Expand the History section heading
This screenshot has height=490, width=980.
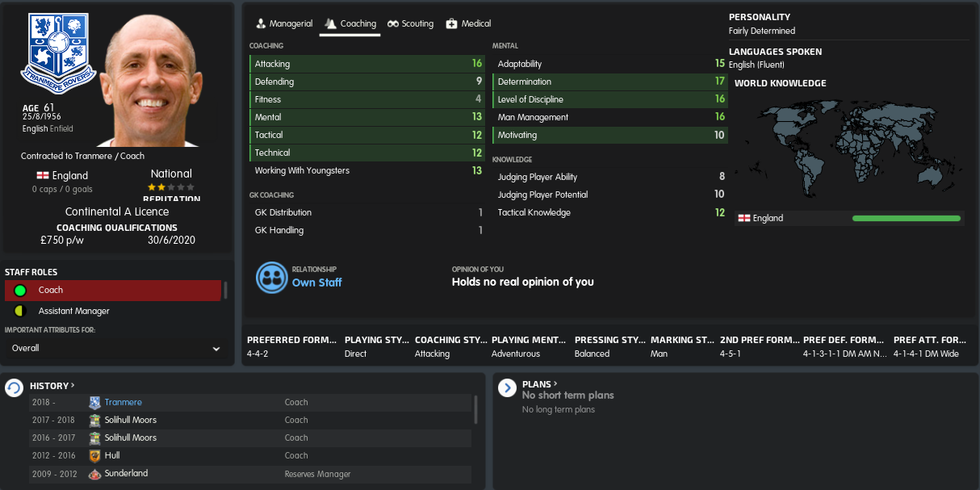[x=52, y=386]
